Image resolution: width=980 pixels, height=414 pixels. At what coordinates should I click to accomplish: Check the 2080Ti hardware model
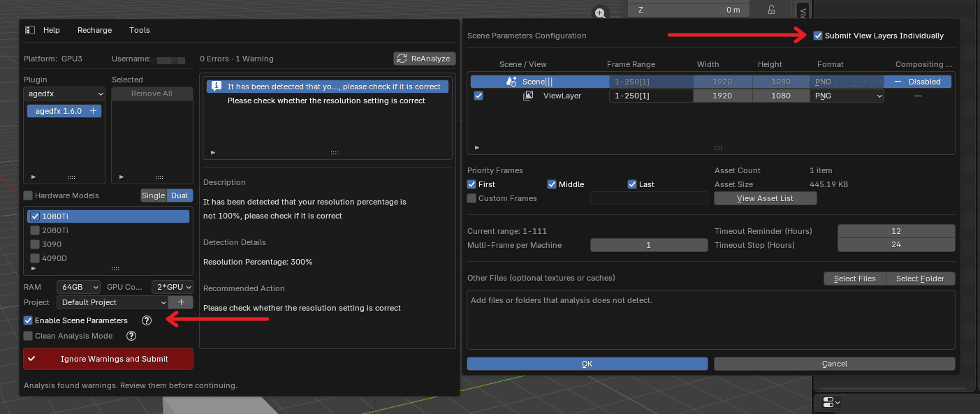(35, 230)
